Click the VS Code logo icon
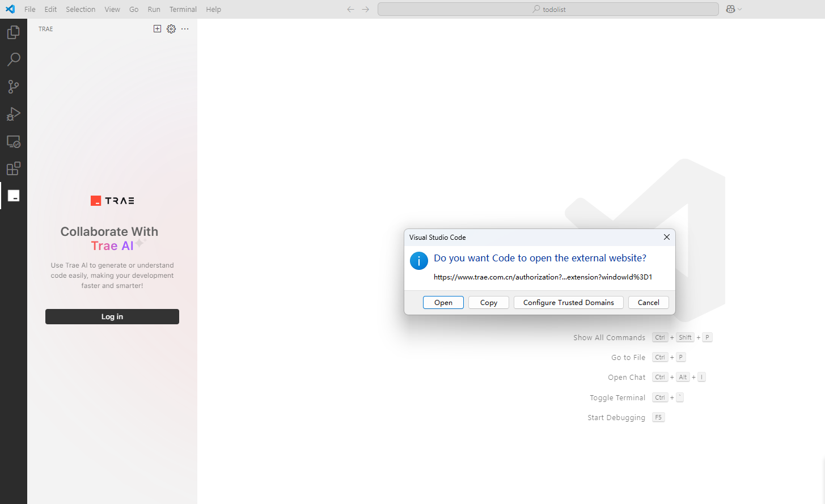Screen dimensions: 825x504 (10, 9)
